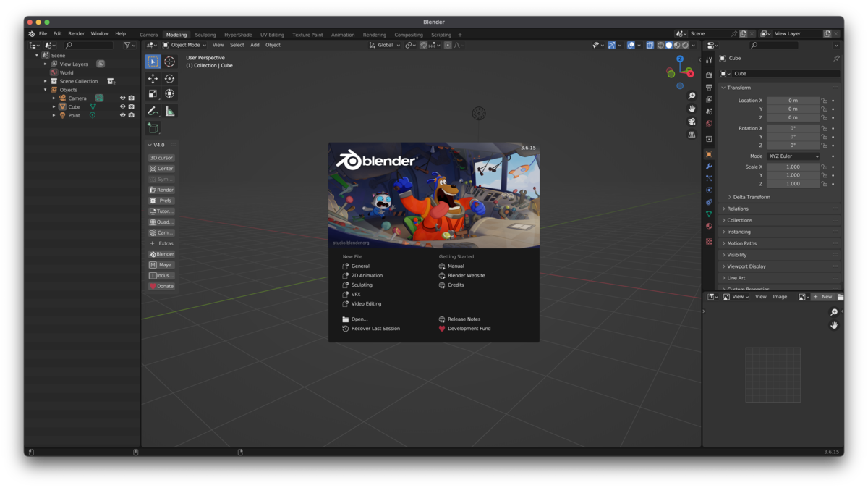Select the Scale tool
The width and height of the screenshot is (868, 488).
[153, 94]
